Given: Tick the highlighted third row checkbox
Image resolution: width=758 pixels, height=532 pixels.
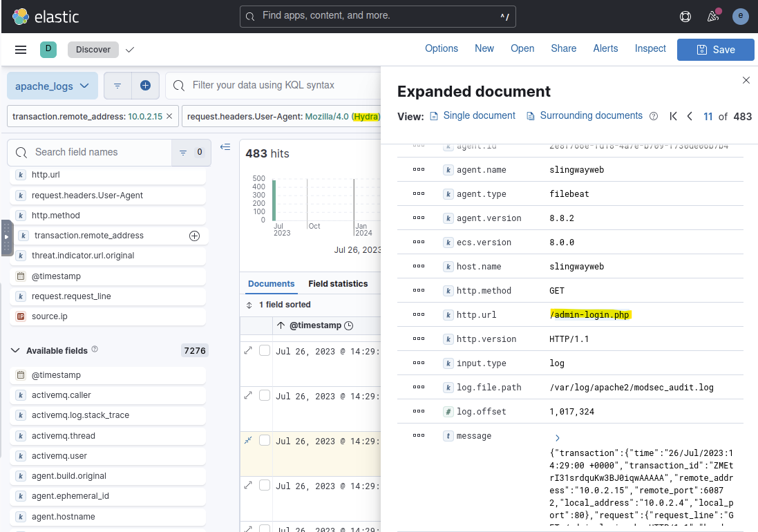Looking at the screenshot, I should coord(265,441).
